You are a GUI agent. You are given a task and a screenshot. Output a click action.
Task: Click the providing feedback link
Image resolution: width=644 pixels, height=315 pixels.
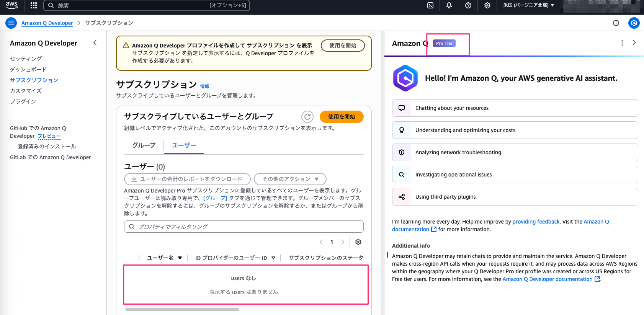(x=536, y=222)
